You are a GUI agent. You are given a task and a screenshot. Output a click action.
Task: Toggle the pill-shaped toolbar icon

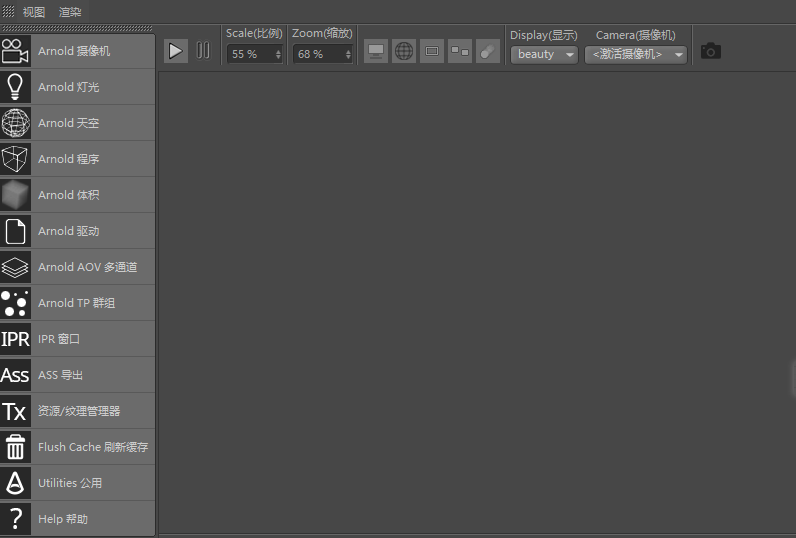[x=488, y=51]
